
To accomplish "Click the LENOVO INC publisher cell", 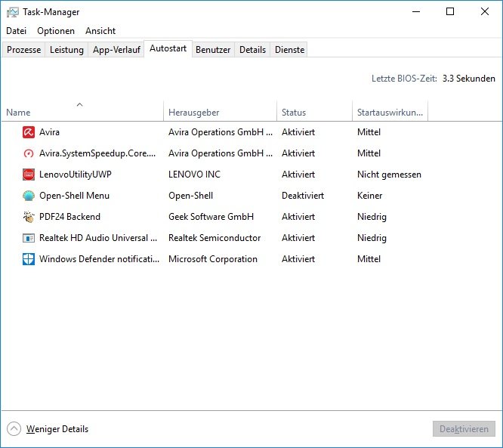I will (x=194, y=175).
